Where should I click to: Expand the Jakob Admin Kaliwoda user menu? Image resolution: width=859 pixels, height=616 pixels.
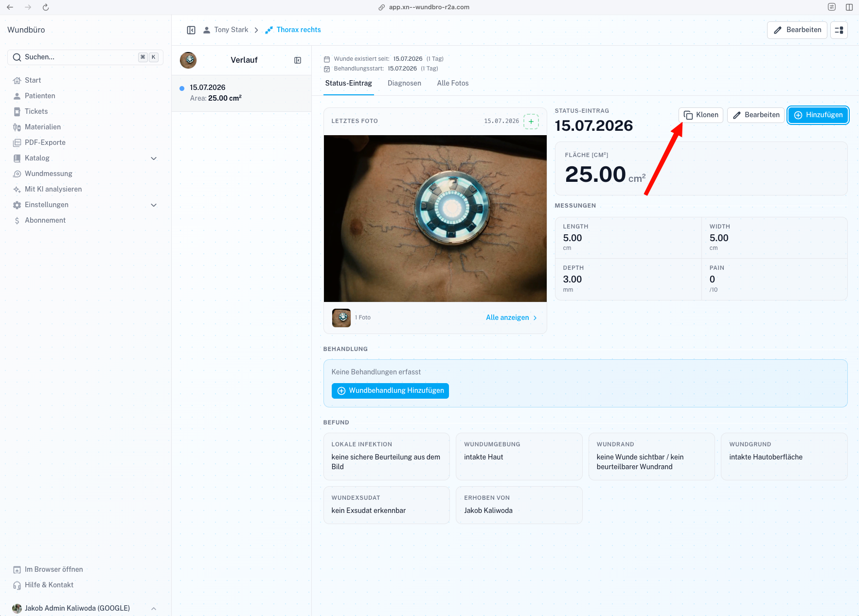click(x=85, y=608)
